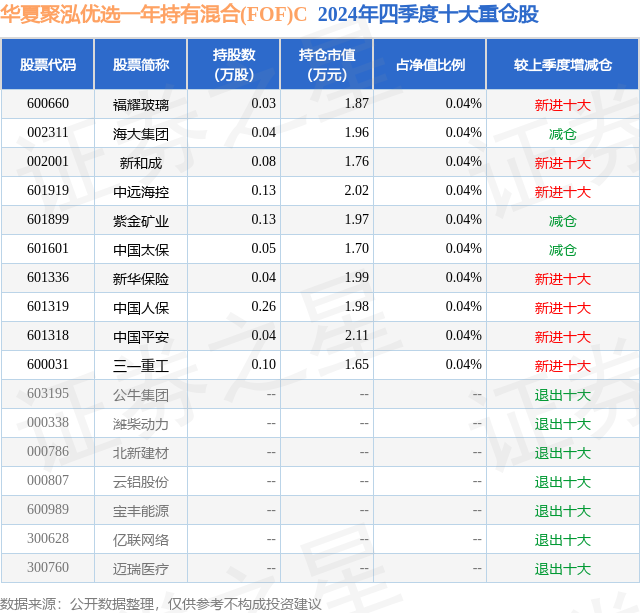The image size is (640, 613).
Task: Click the 较上季度增减仓 header
Action: click(563, 64)
